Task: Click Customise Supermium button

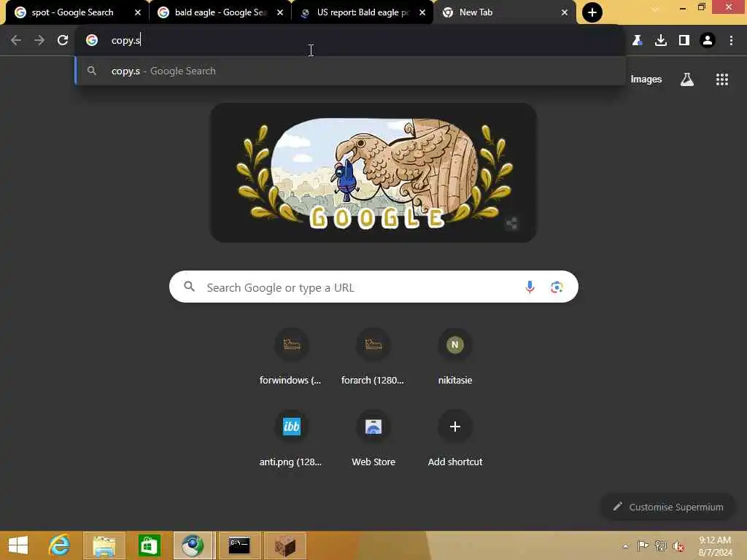Action: point(668,507)
